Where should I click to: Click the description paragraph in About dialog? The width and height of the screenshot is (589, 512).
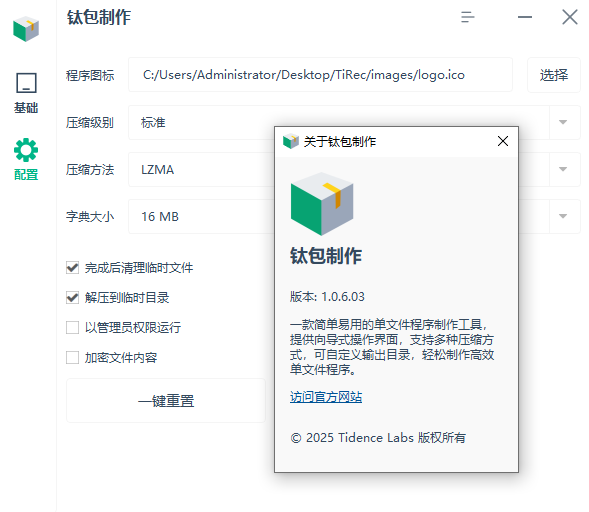click(x=392, y=347)
